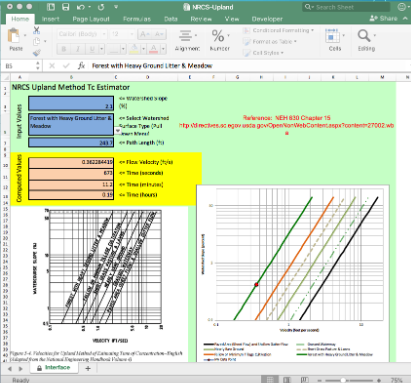411x383 pixels.
Task: Click the Cut scissors icon
Action: pyautogui.click(x=37, y=30)
